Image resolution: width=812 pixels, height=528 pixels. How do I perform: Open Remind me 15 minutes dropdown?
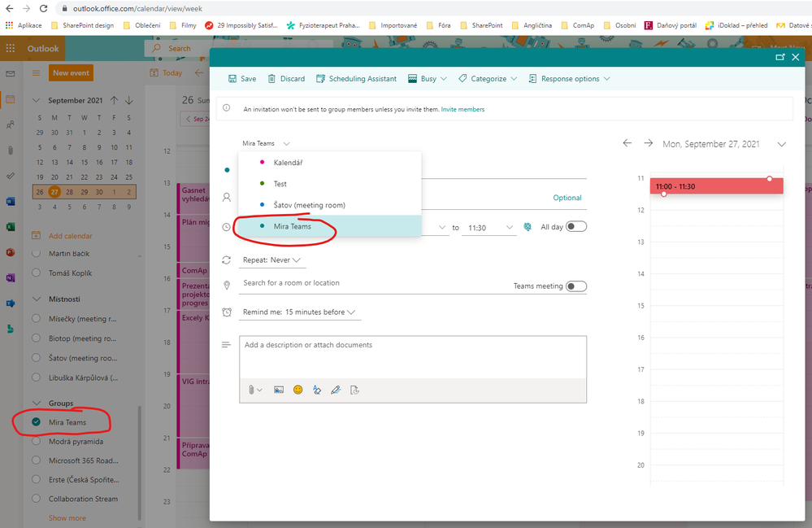point(299,312)
